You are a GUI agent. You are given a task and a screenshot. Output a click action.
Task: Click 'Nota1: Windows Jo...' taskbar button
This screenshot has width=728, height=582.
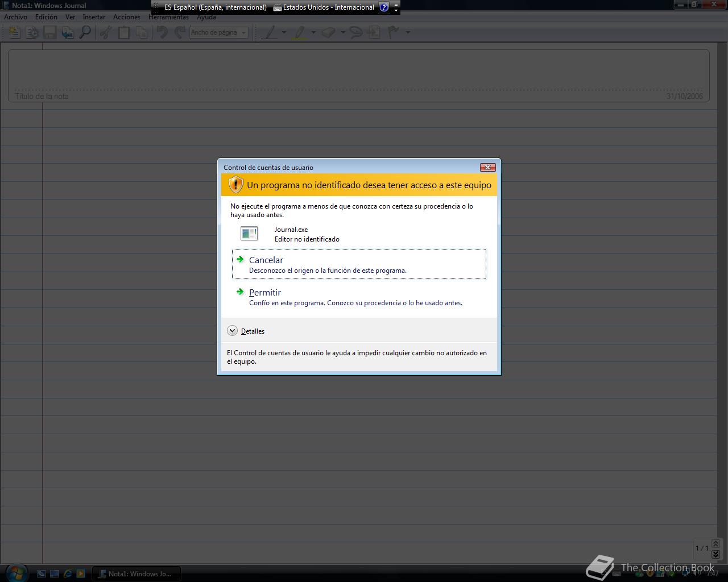pos(136,573)
